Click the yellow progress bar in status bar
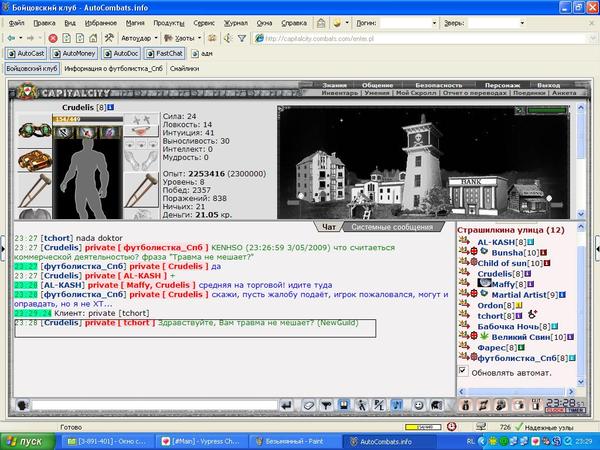 [423, 427]
